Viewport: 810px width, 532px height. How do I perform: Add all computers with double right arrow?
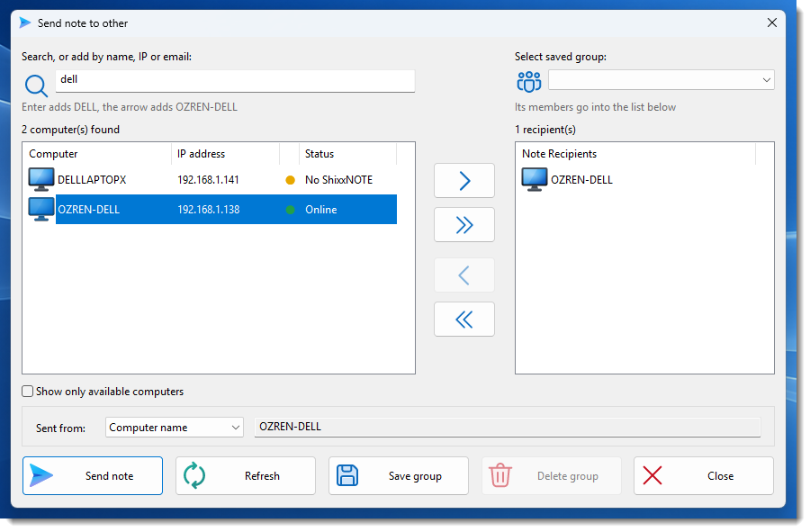point(464,225)
